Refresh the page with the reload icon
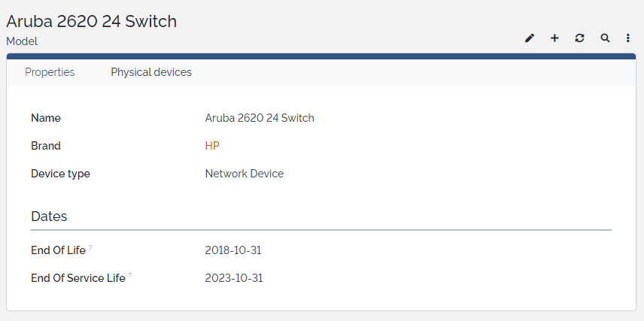Screen dimensions: 644x321 point(579,38)
